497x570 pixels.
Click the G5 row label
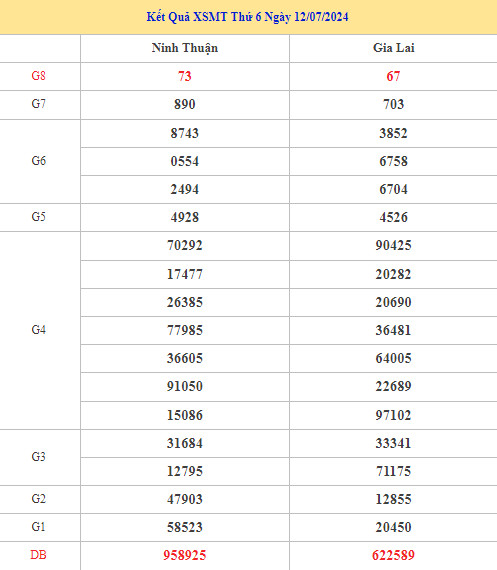[39, 217]
